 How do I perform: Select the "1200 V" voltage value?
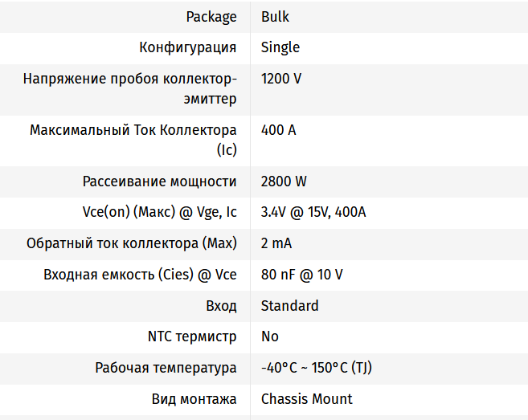[x=281, y=79]
